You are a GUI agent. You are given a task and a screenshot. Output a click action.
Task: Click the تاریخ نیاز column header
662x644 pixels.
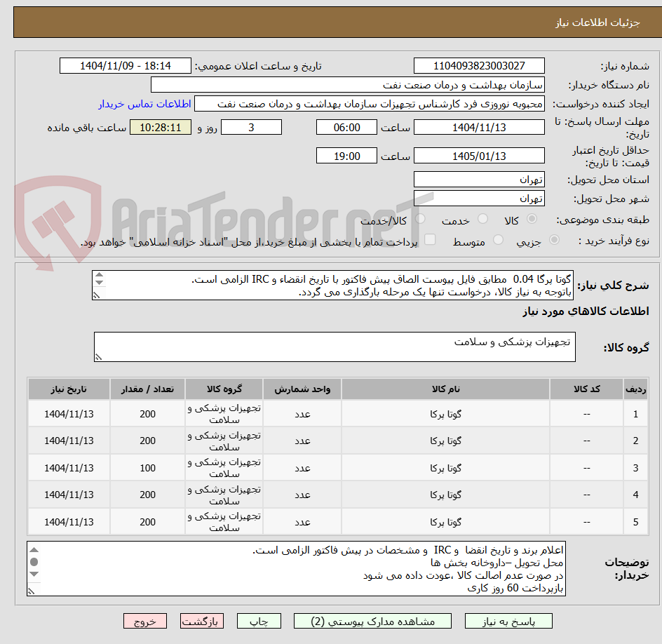(69, 389)
